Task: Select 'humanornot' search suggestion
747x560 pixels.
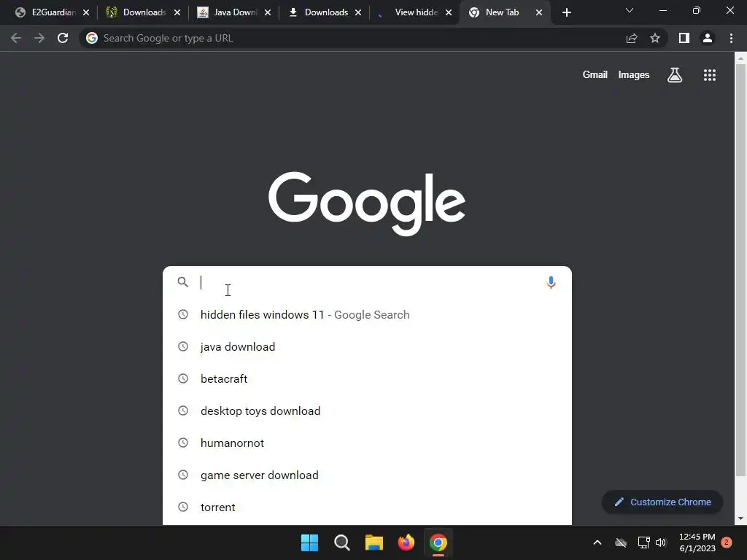Action: tap(367, 443)
